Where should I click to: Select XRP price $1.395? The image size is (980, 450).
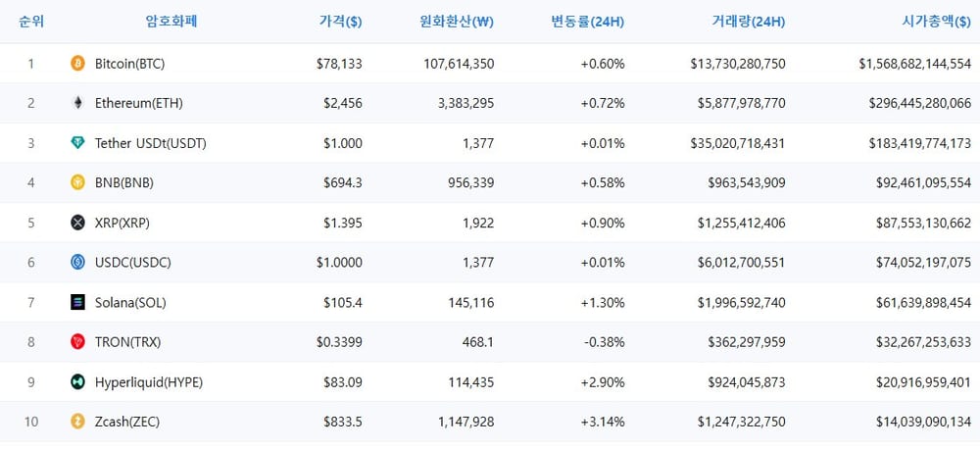[342, 224]
